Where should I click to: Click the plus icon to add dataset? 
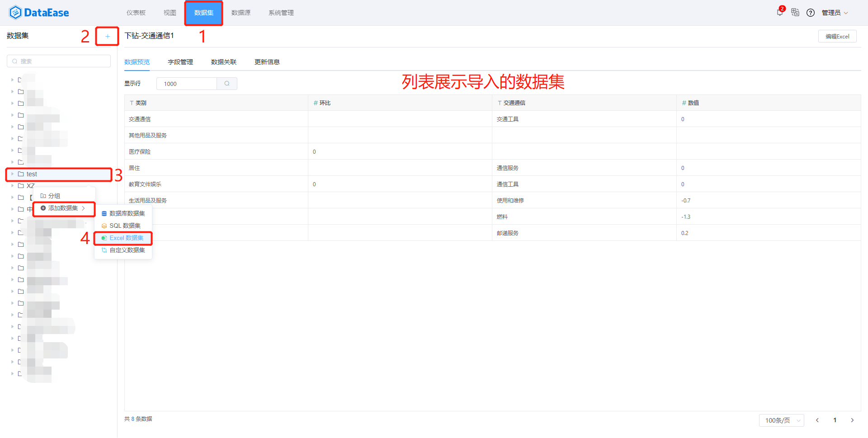(107, 36)
